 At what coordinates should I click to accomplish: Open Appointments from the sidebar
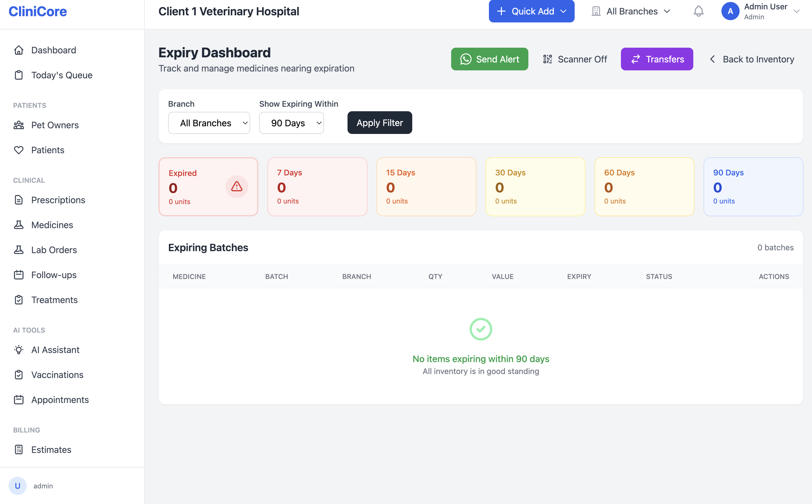pos(60,400)
